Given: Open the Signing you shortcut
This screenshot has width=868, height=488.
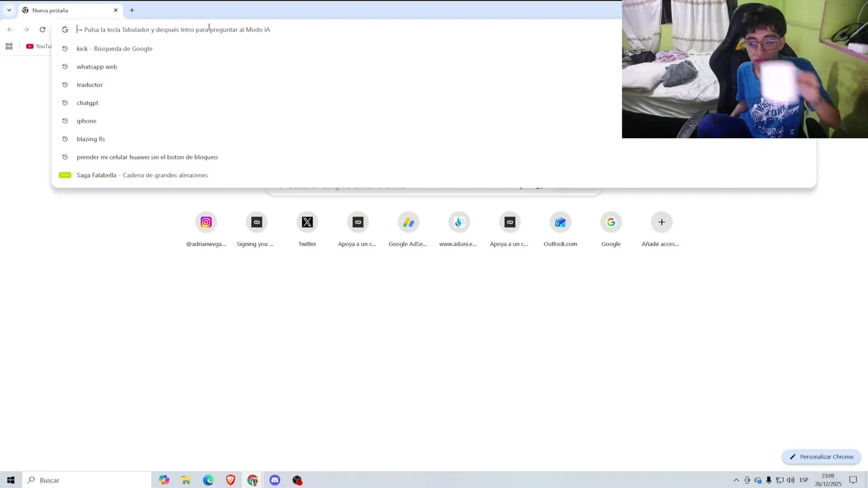Looking at the screenshot, I should (x=256, y=230).
